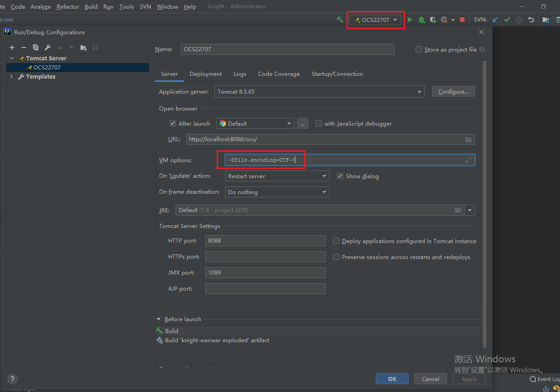Collapse the Tomcat Server tree node
This screenshot has height=392, width=560.
(x=12, y=58)
